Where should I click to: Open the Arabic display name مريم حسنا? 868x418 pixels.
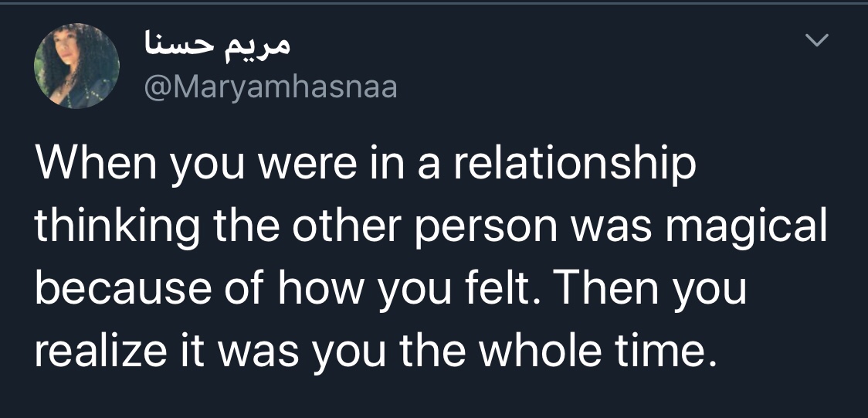click(217, 46)
